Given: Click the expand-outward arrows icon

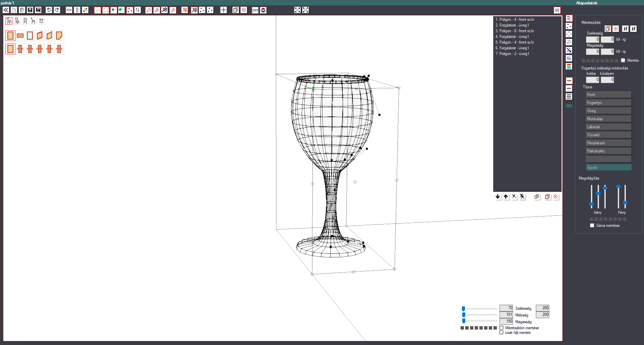Looking at the screenshot, I should click(305, 10).
